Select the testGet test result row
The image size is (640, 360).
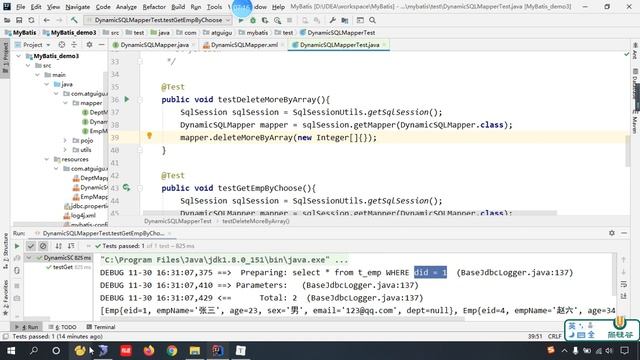[68, 267]
